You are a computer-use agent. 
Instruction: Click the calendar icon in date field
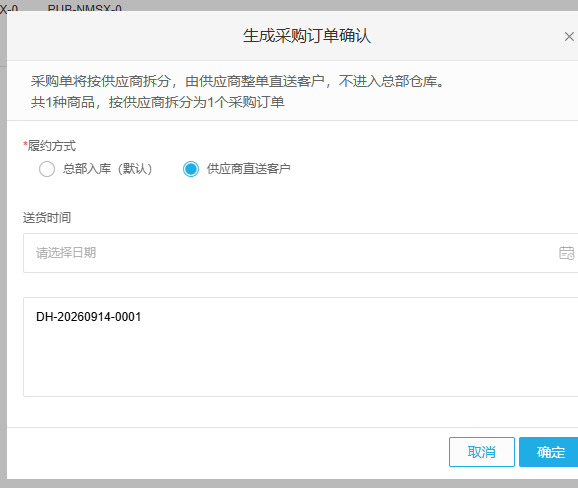566,253
